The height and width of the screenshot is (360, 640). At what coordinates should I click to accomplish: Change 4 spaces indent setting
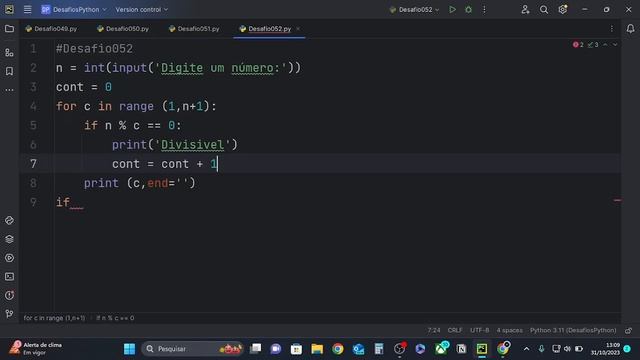(x=509, y=330)
